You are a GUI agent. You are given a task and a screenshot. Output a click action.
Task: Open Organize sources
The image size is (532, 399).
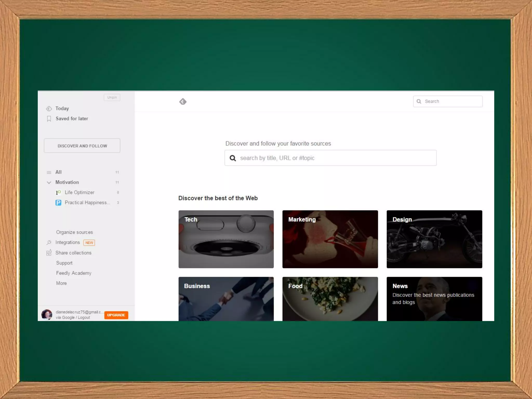tap(74, 232)
